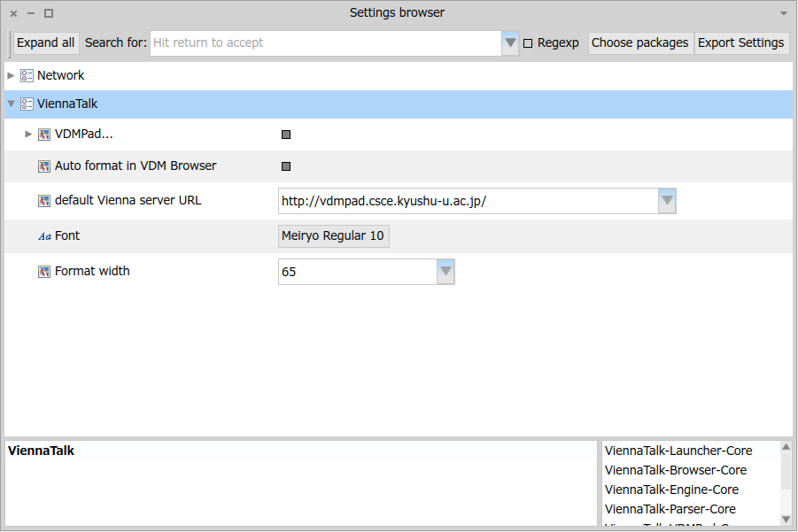Expand the Network tree node
The width and height of the screenshot is (798, 532).
point(11,76)
